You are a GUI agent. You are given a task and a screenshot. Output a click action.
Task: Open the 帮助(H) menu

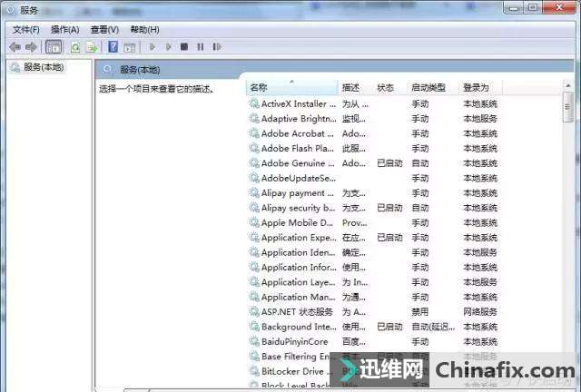145,30
